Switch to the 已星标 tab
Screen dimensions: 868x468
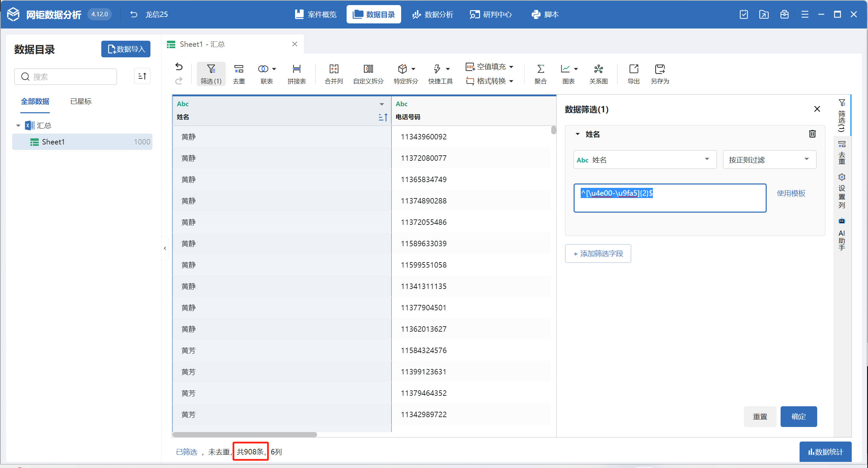coord(81,101)
